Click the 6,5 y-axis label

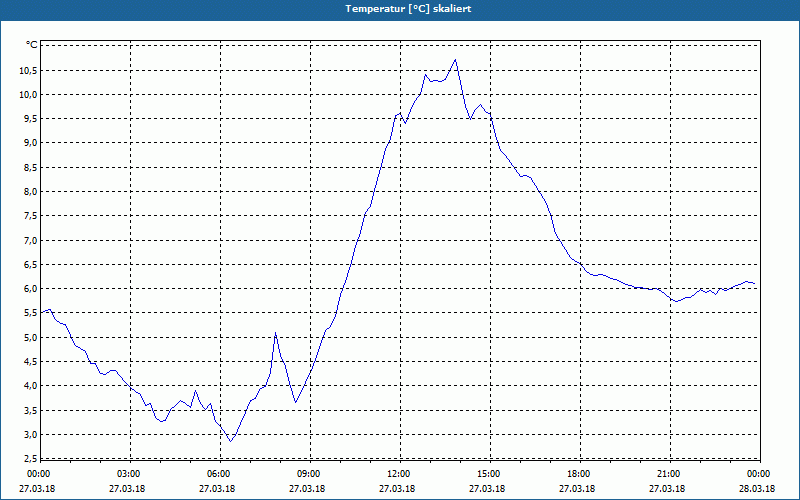[x=31, y=264]
